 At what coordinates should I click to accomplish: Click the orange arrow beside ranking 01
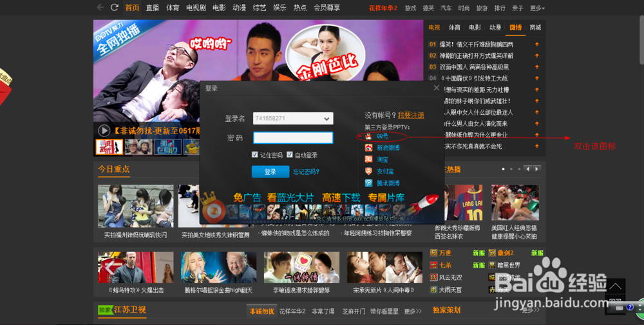click(x=536, y=44)
